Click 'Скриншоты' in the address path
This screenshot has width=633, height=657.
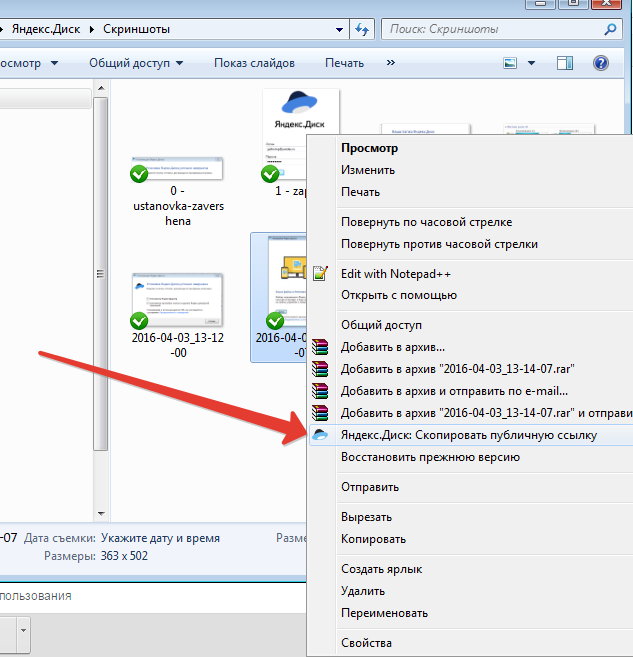point(137,29)
